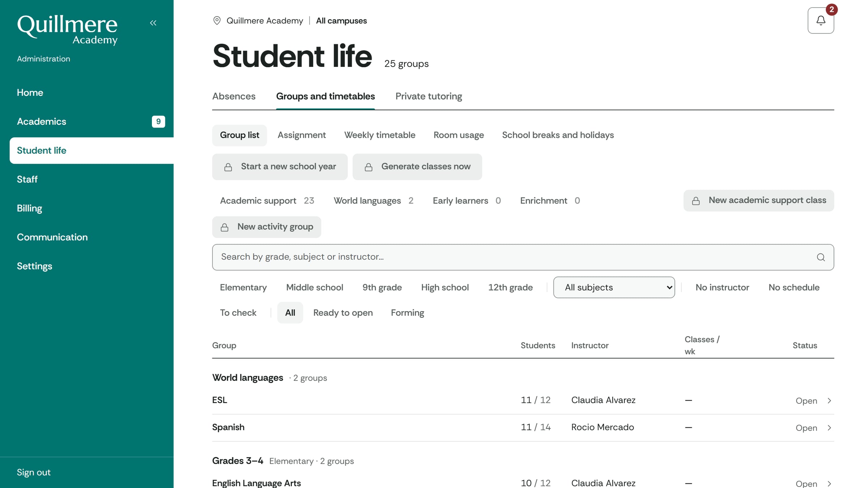Open School breaks and holidays sub-tab

coord(558,135)
